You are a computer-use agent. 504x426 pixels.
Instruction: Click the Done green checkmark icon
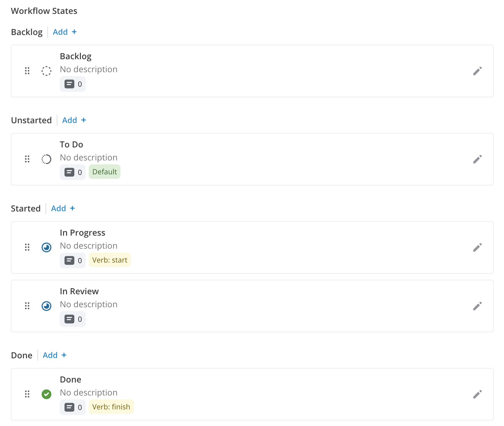point(46,394)
